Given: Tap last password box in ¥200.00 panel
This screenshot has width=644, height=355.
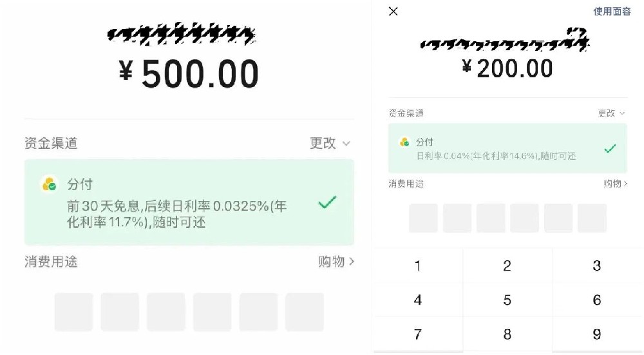Looking at the screenshot, I should coord(592,218).
